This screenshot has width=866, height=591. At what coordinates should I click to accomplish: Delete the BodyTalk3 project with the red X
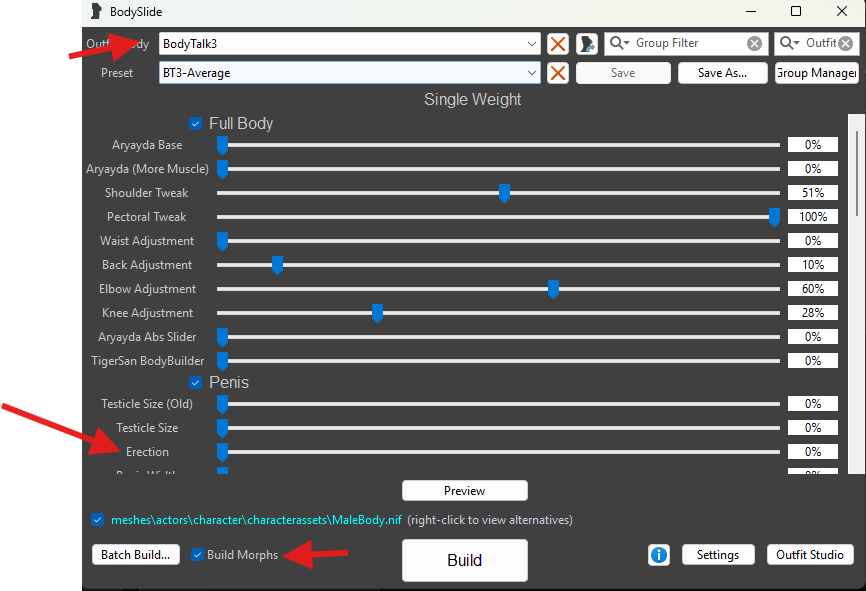click(558, 44)
